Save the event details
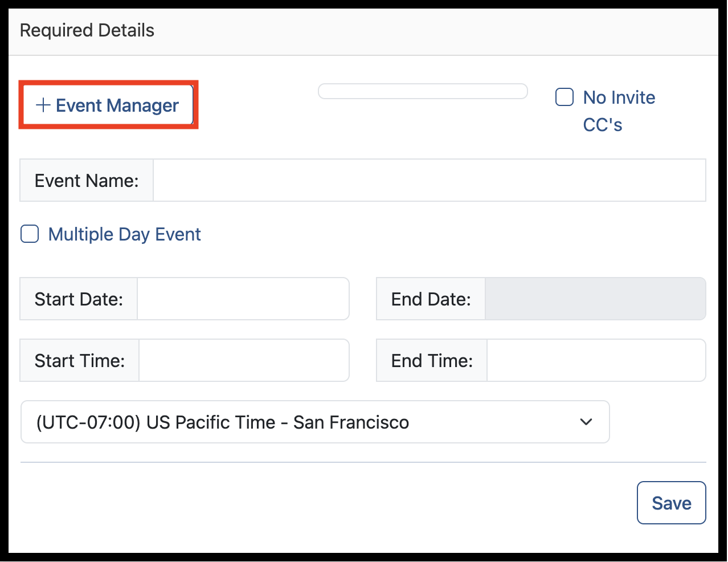 672,503
